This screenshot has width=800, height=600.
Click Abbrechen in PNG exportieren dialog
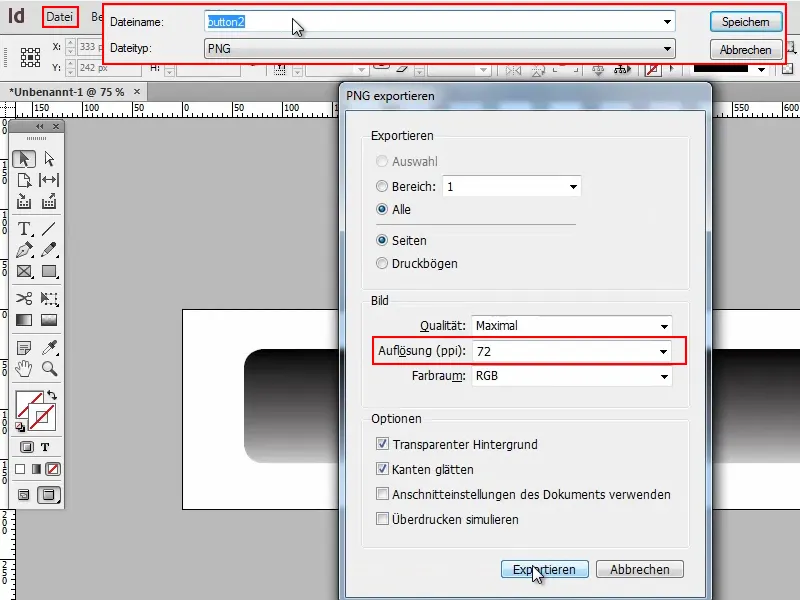(640, 569)
